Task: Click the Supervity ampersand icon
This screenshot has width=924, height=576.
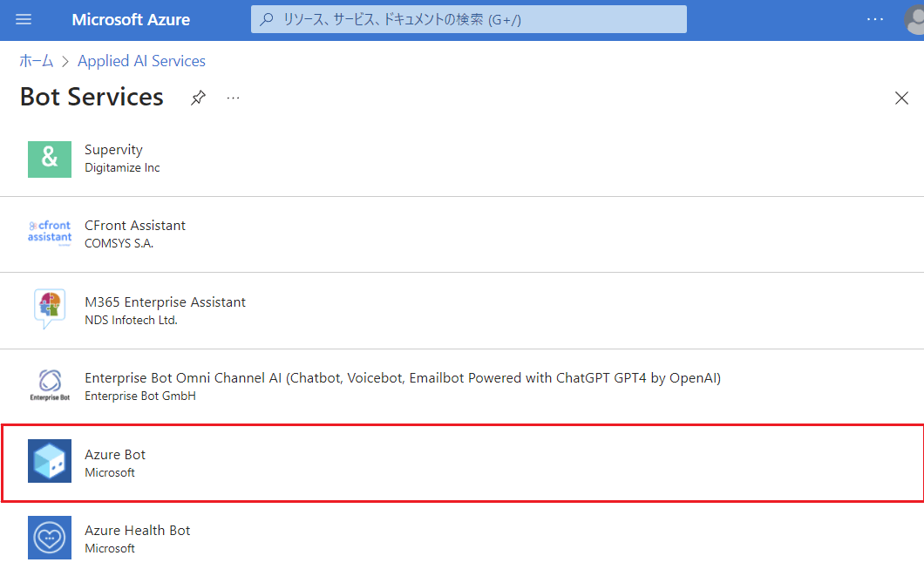Action: click(x=50, y=159)
